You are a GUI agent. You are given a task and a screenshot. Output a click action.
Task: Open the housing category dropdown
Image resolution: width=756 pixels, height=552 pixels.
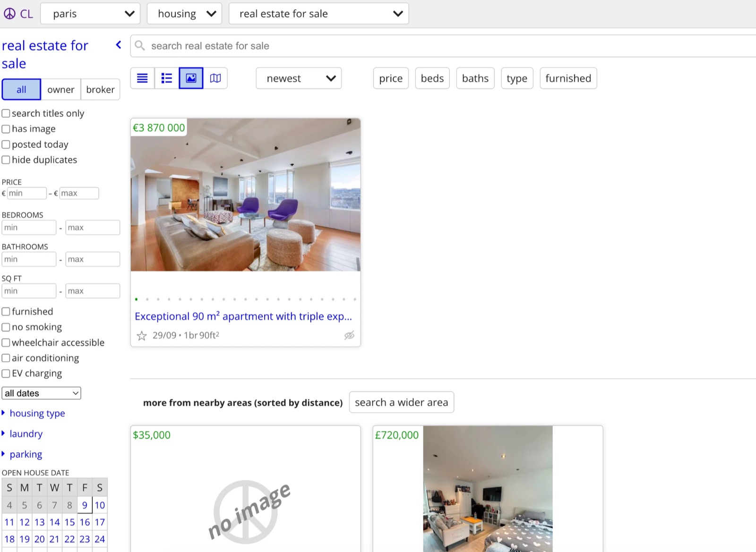coord(185,14)
